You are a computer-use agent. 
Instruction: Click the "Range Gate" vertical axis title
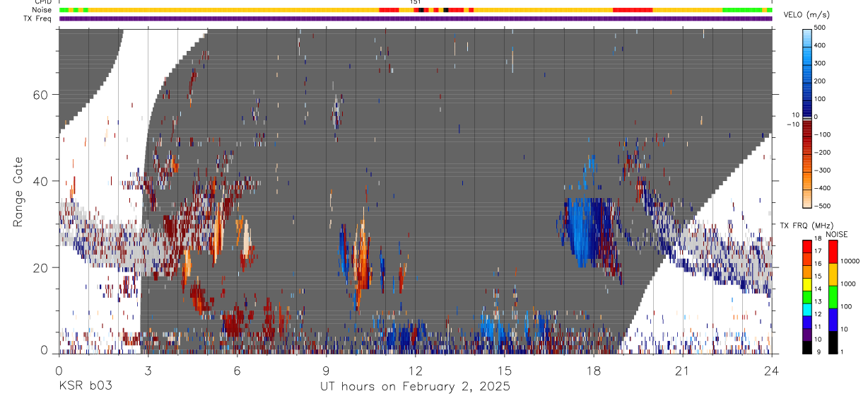tap(18, 191)
